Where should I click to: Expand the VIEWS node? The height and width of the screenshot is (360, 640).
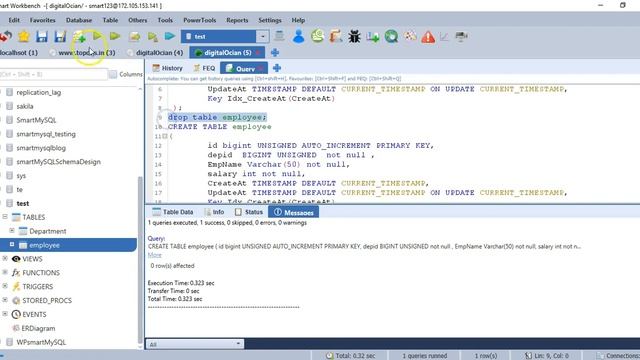5,258
